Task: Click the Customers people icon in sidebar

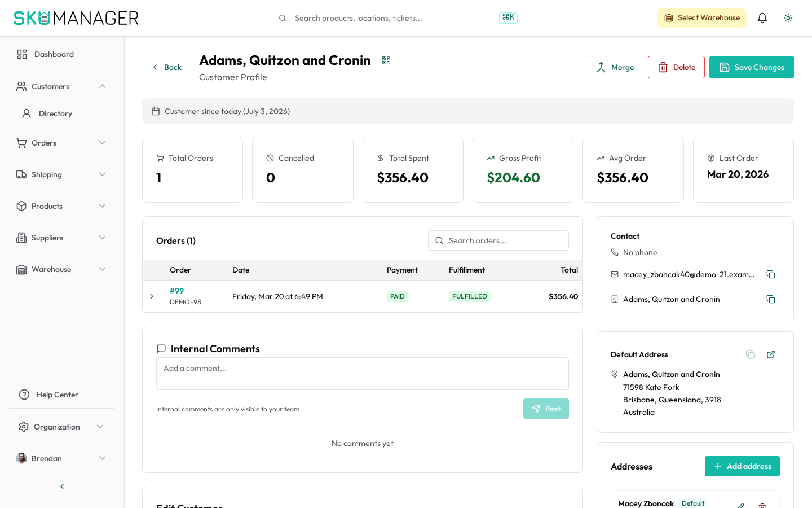Action: coord(21,86)
